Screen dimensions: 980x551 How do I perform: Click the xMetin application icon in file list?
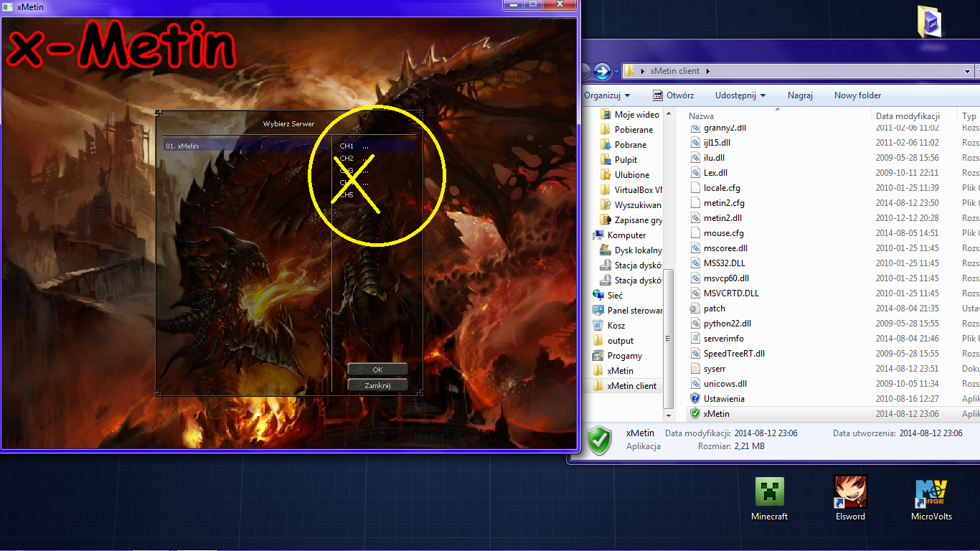pyautogui.click(x=694, y=414)
